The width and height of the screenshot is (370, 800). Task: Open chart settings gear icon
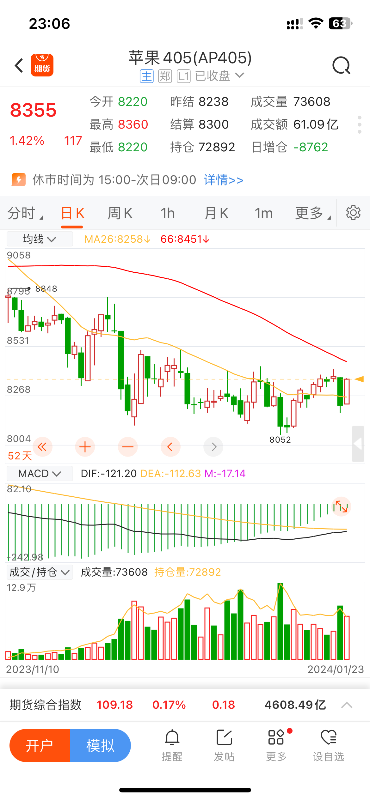(x=353, y=213)
